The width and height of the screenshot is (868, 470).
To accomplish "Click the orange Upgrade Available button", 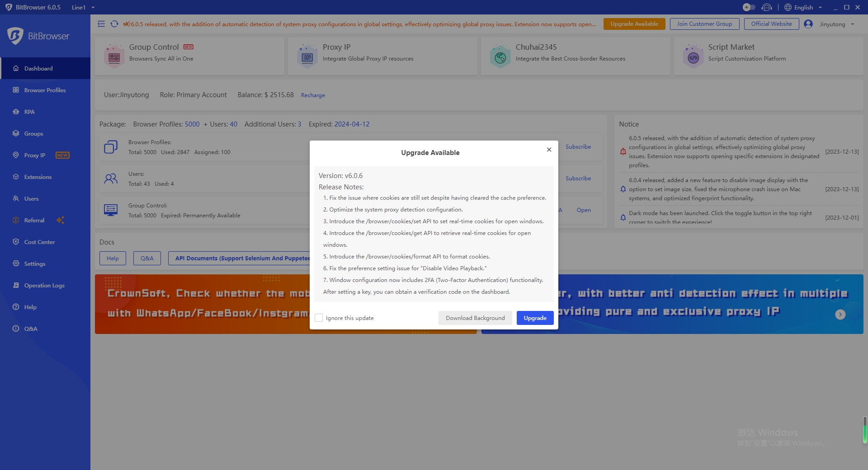I will pyautogui.click(x=634, y=24).
